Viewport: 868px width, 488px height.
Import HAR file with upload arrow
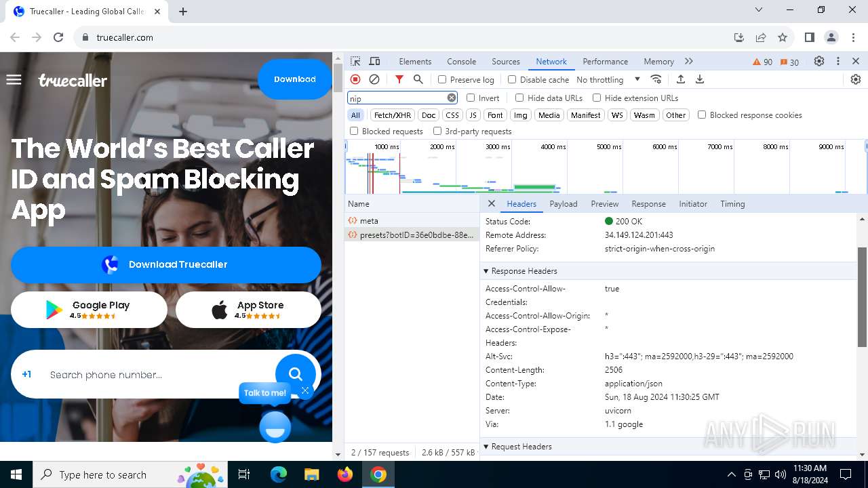coord(681,79)
